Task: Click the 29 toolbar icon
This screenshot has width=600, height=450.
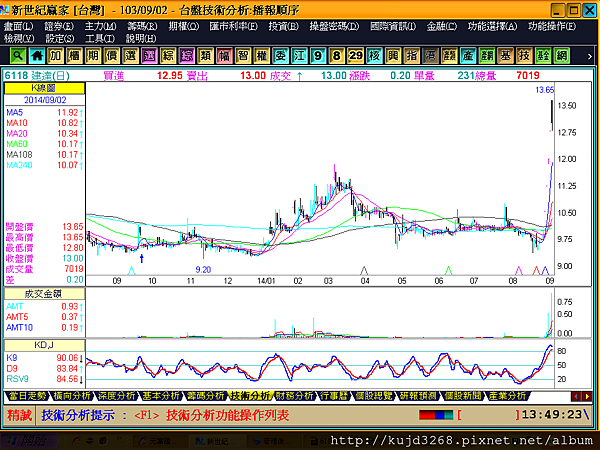Action: (355, 56)
